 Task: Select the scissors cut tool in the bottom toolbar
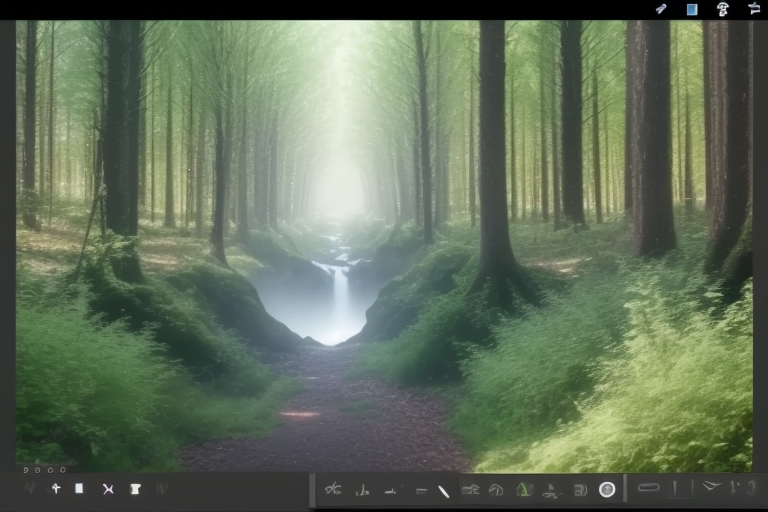pyautogui.click(x=333, y=489)
